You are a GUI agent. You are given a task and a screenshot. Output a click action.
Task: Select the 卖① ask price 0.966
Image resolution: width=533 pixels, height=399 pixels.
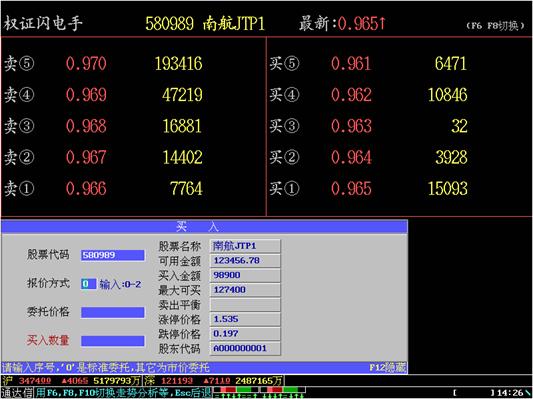pyautogui.click(x=86, y=189)
